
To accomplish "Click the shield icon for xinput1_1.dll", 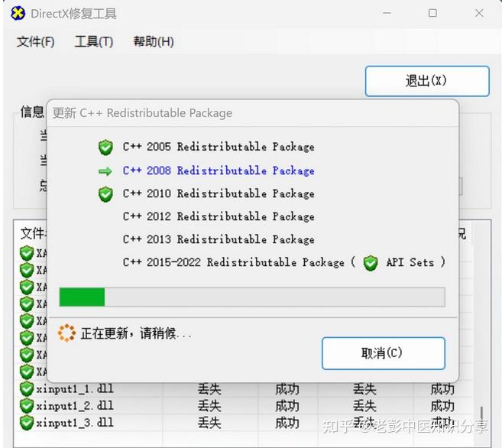I will pyautogui.click(x=27, y=389).
